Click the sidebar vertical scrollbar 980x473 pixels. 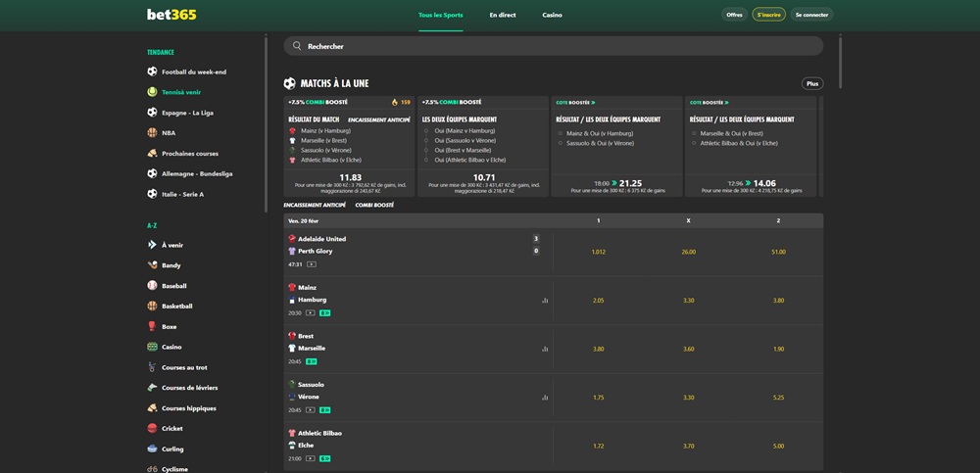pos(267,125)
